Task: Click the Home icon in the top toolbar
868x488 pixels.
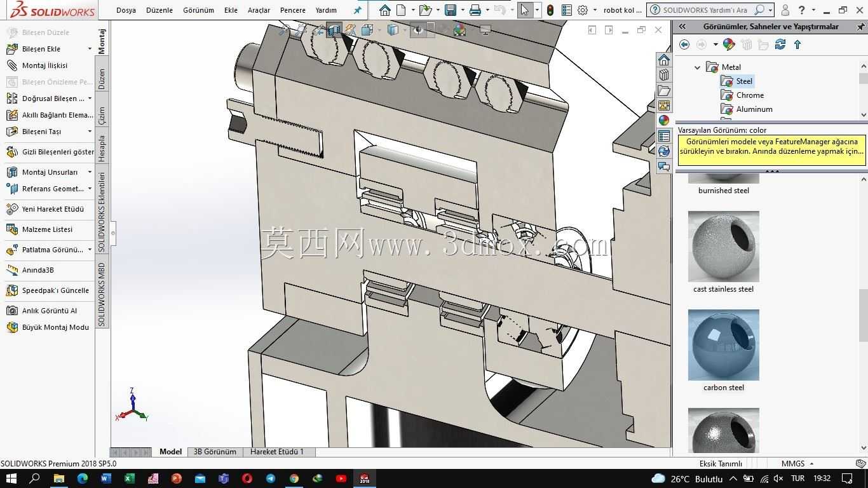Action: click(x=384, y=10)
